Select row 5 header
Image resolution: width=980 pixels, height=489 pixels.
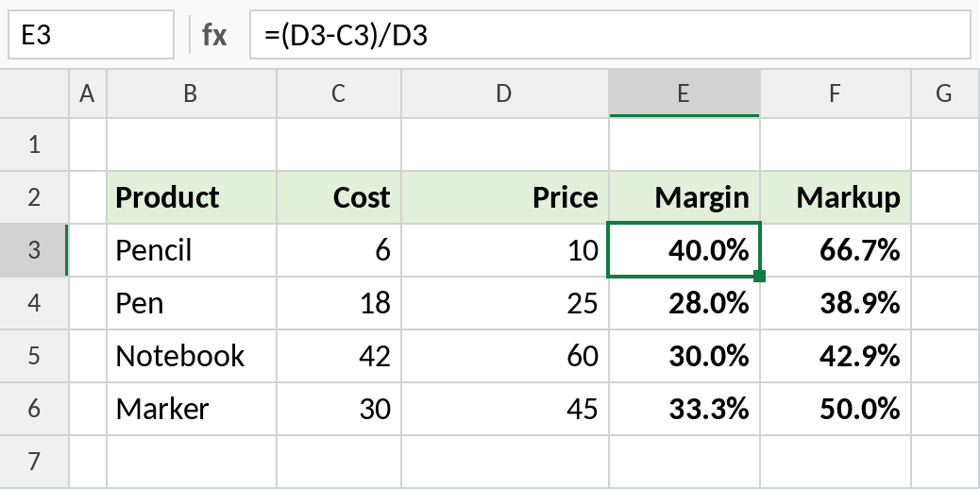click(x=34, y=356)
